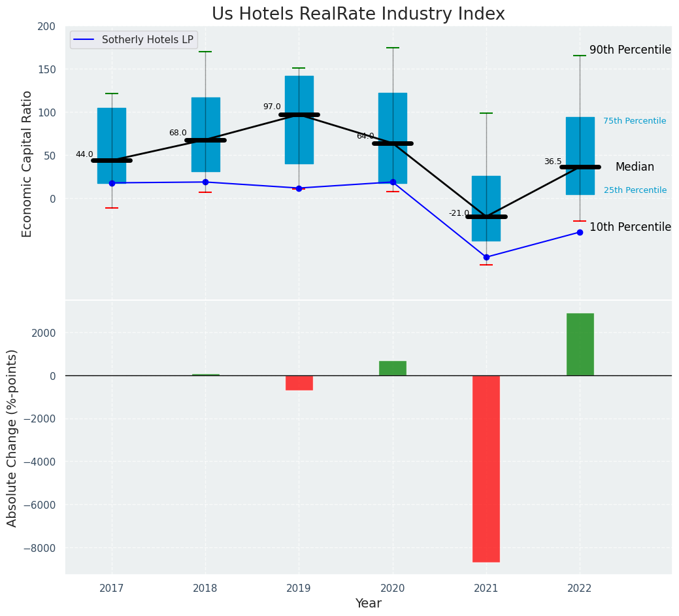Click the 90th Percentile annotation

coord(630,50)
